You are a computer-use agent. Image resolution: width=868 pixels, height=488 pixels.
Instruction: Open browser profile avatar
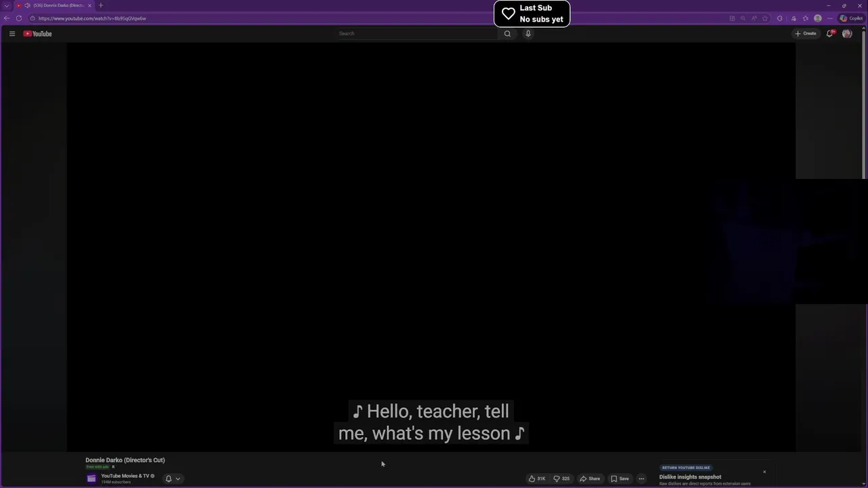818,18
